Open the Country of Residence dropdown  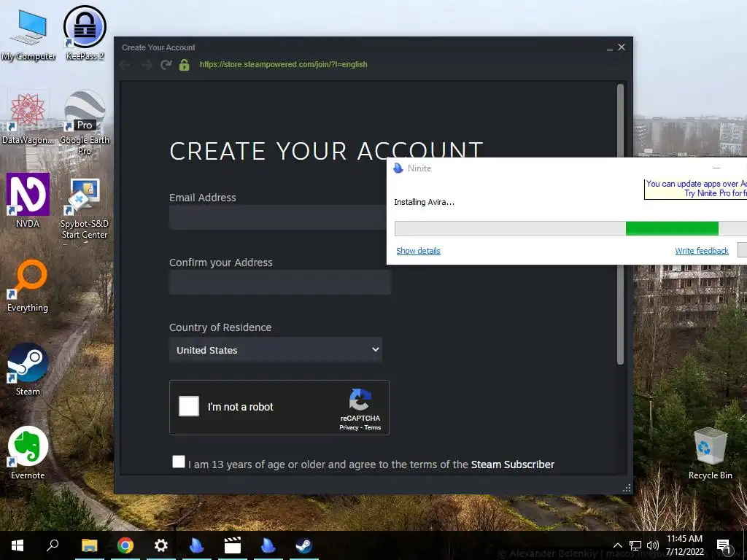pos(276,350)
